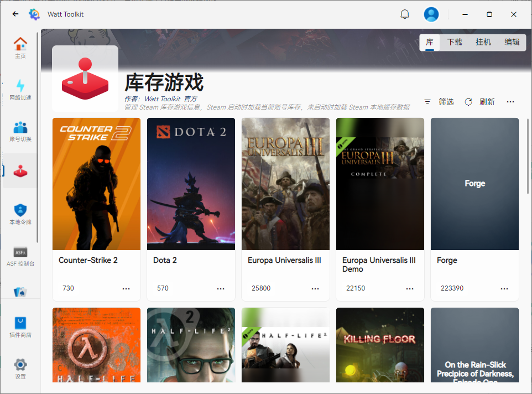The image size is (532, 394).
Task: Select the Counter-Strike 2 cover image
Action: (x=96, y=184)
